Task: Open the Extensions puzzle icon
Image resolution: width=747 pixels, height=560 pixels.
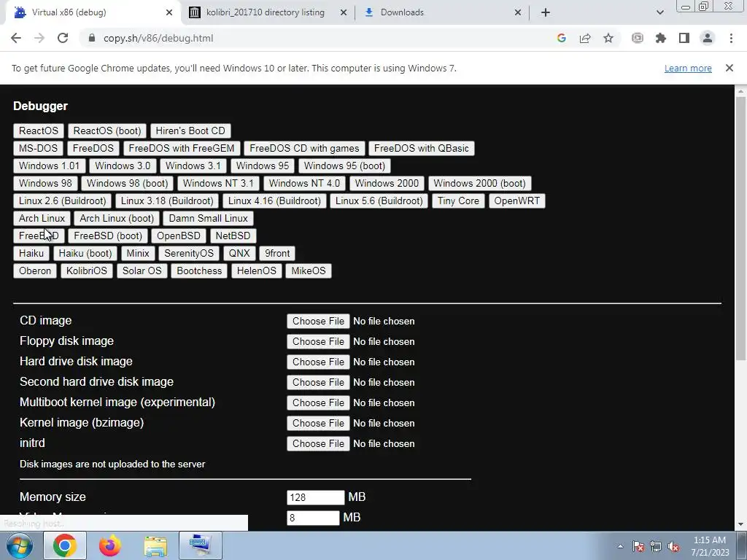Action: [661, 38]
